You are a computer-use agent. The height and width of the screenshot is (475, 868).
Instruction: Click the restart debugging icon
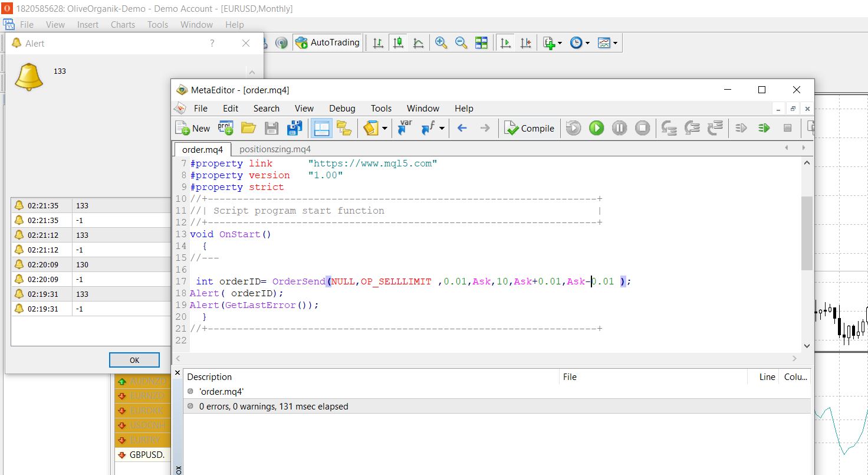[574, 128]
